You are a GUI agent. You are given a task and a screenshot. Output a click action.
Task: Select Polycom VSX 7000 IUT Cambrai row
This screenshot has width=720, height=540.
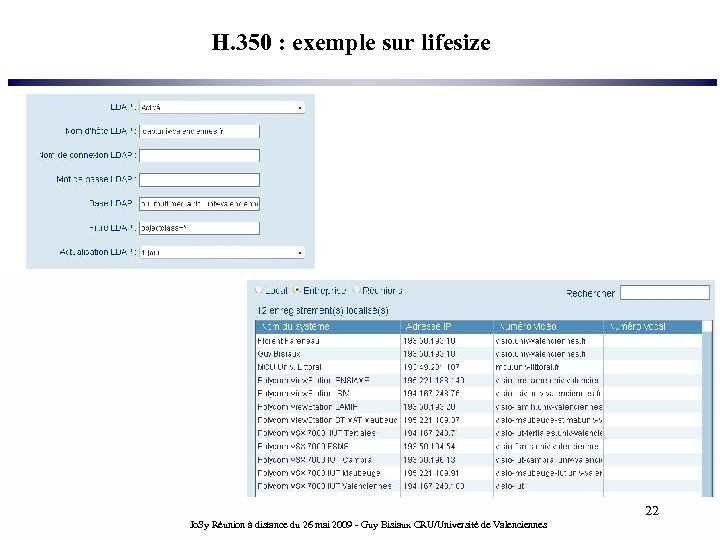click(478, 460)
